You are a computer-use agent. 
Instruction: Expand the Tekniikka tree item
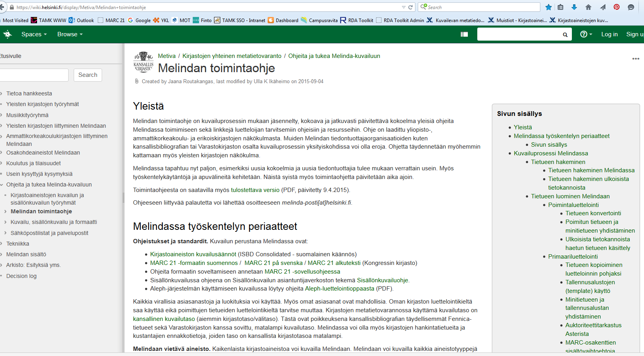pos(2,244)
